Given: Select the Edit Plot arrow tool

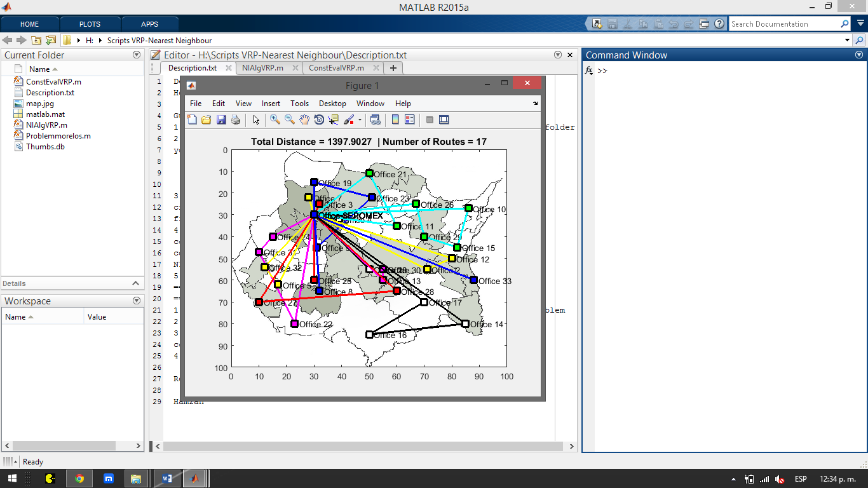Looking at the screenshot, I should (256, 119).
